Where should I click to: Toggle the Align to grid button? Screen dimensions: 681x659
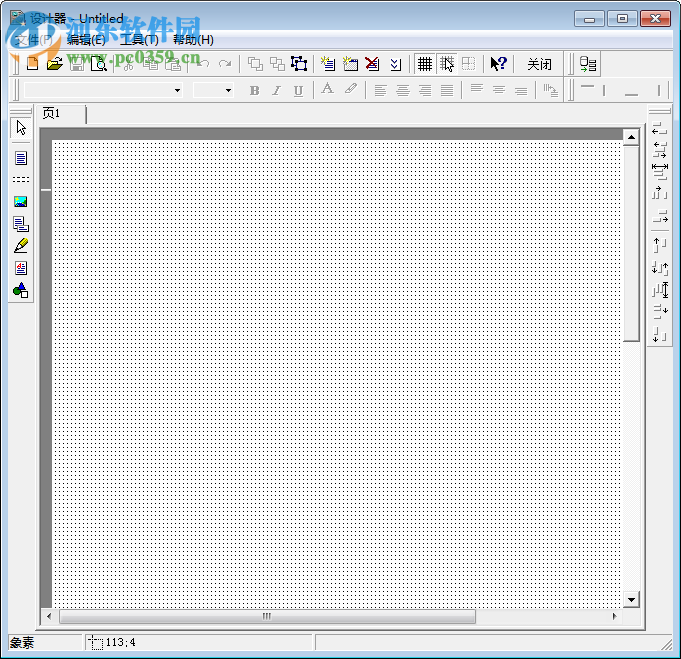click(447, 64)
